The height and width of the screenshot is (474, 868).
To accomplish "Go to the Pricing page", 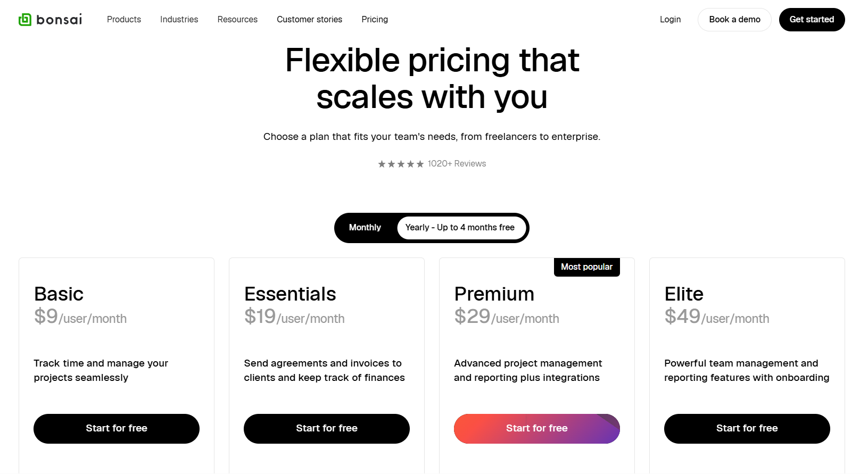I will [x=375, y=20].
